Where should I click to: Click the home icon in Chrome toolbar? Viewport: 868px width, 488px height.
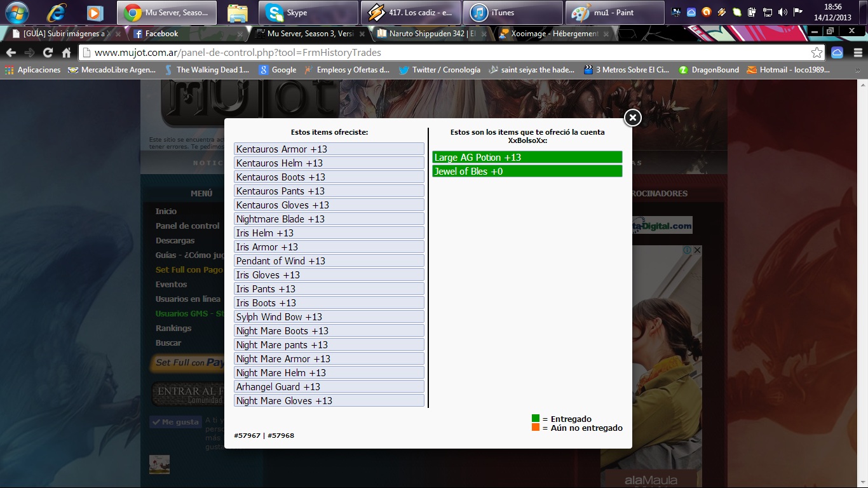pos(66,53)
